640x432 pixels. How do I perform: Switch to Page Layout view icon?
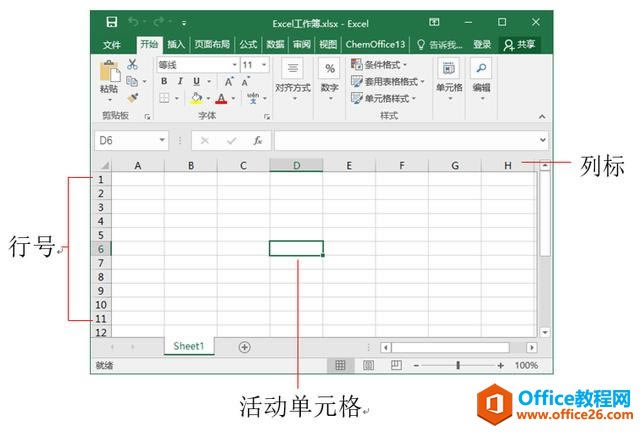368,365
